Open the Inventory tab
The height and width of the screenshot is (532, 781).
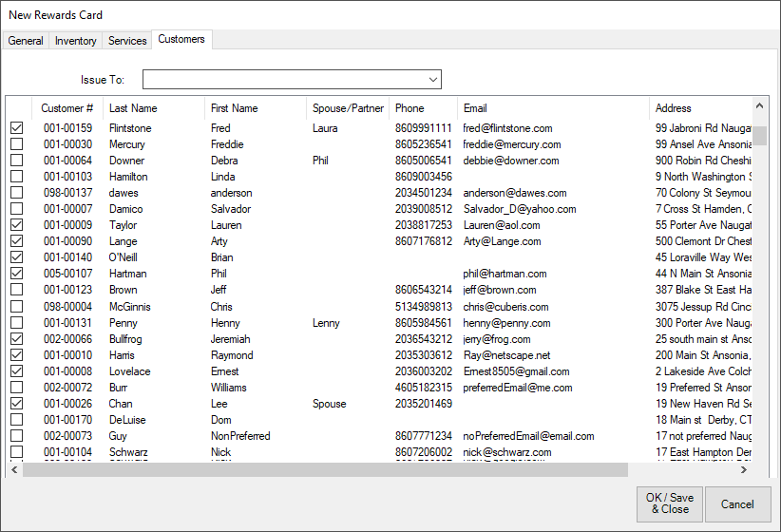[76, 41]
